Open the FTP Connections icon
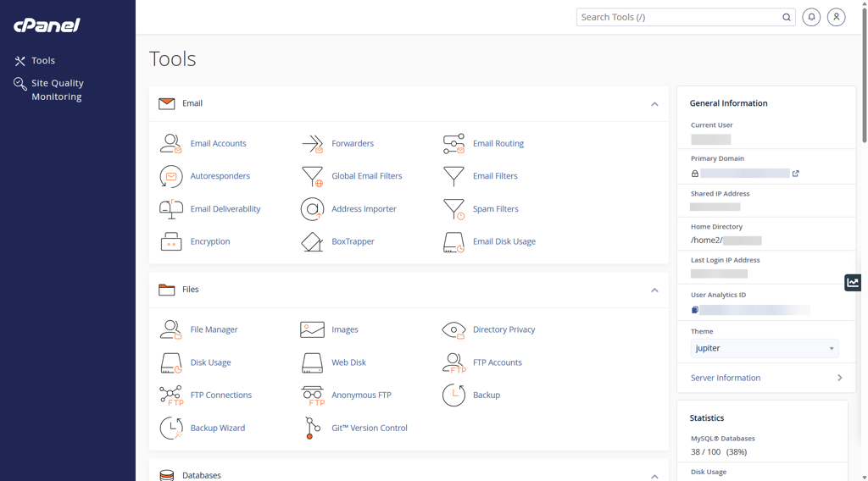The image size is (868, 481). pos(170,395)
